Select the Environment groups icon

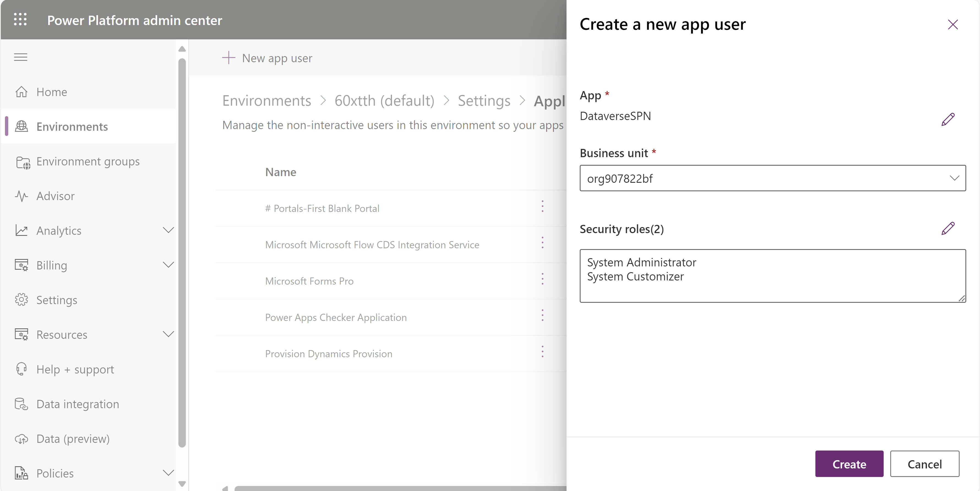pyautogui.click(x=22, y=161)
